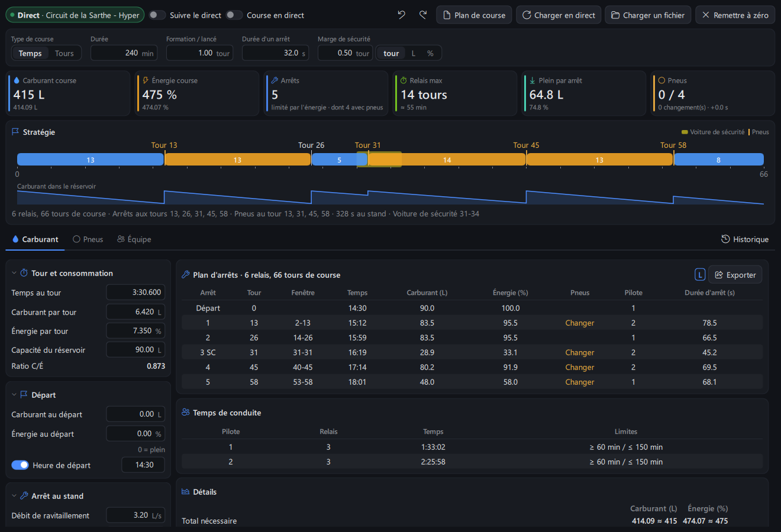Click Changer for stop 4 at lap 45
This screenshot has width=781, height=532.
click(580, 367)
